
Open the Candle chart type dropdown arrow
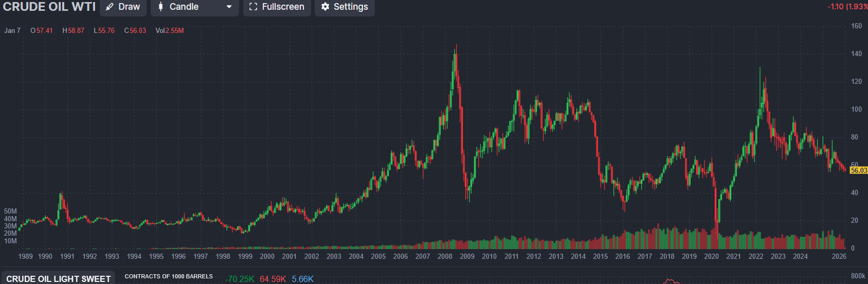(x=229, y=7)
